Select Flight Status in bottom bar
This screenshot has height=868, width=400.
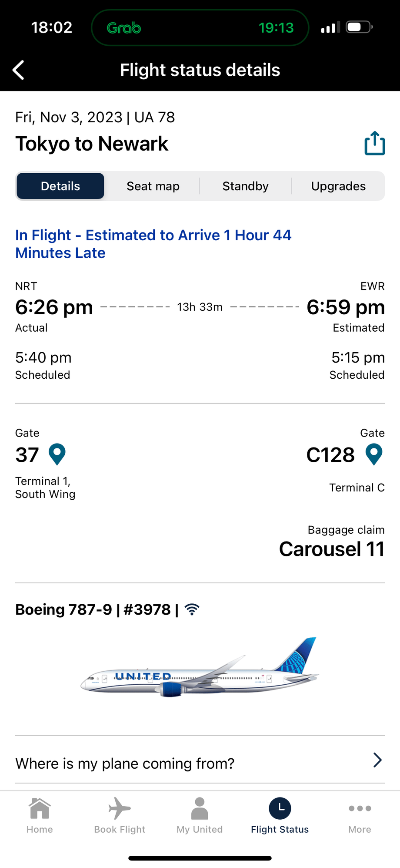[280, 816]
